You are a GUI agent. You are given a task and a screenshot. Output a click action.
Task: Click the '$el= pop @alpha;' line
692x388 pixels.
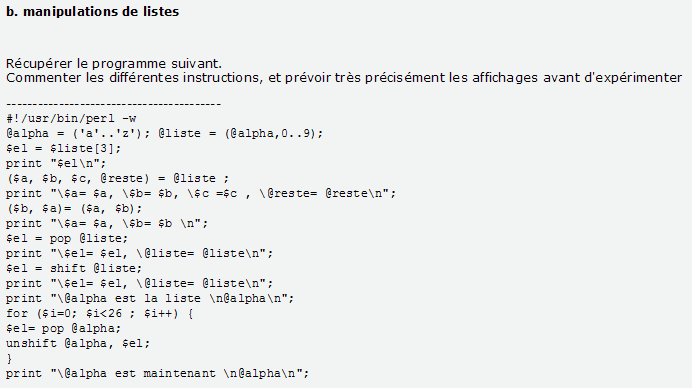(63, 328)
